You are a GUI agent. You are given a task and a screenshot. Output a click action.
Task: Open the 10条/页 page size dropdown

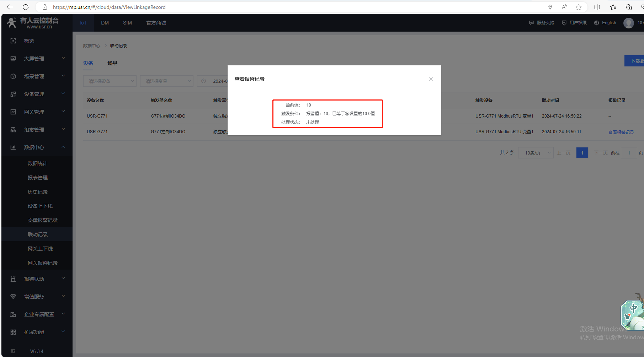coord(536,153)
